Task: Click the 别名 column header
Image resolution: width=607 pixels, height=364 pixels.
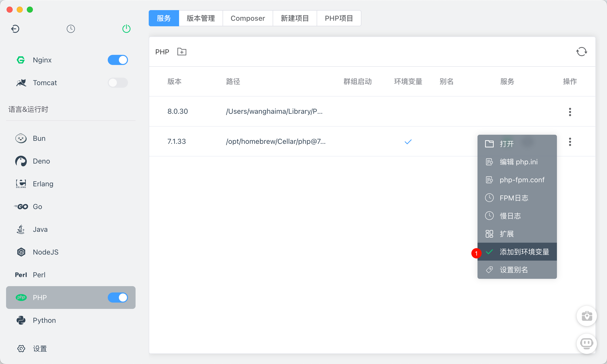Action: pyautogui.click(x=447, y=81)
